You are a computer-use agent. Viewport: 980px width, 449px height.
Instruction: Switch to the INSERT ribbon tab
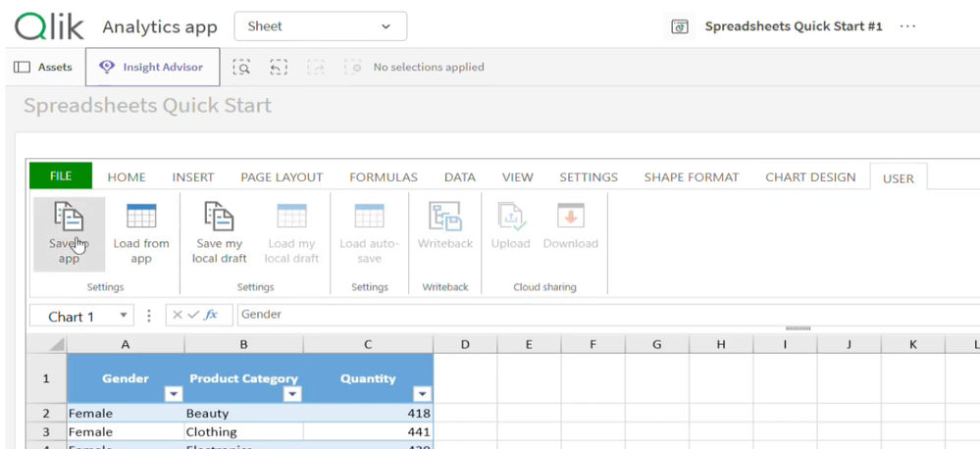click(x=193, y=177)
